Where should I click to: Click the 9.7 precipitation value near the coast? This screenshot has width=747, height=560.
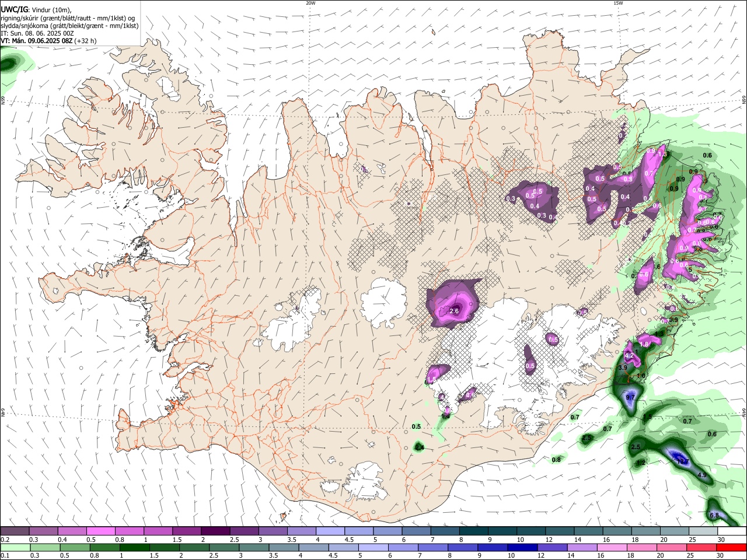point(630,397)
